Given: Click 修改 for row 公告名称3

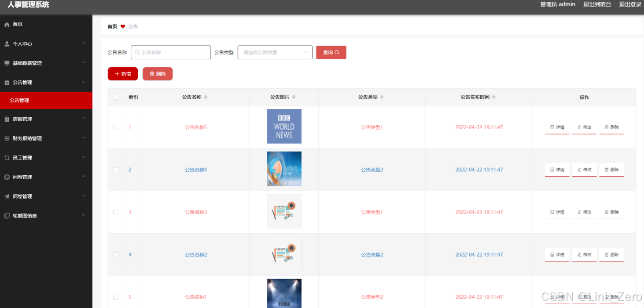Looking at the screenshot, I should [584, 212].
